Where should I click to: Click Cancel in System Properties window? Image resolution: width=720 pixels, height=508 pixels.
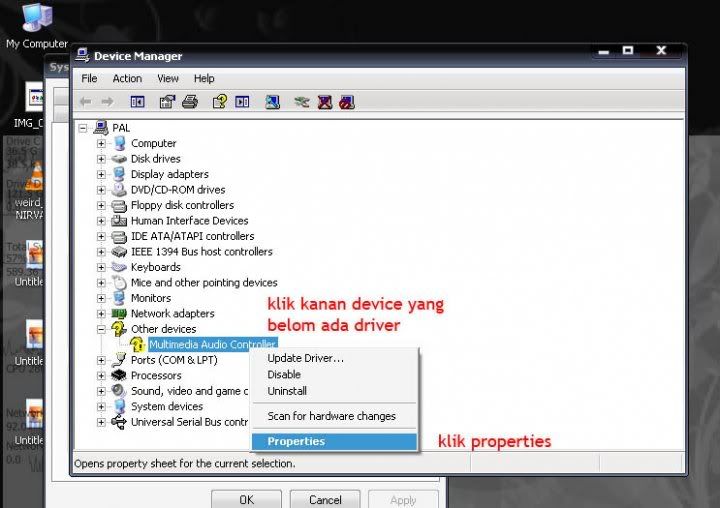point(325,499)
